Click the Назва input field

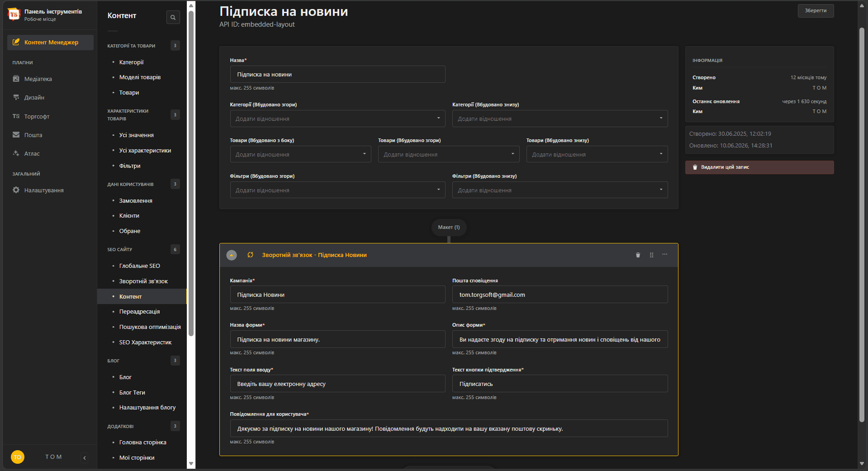click(337, 74)
